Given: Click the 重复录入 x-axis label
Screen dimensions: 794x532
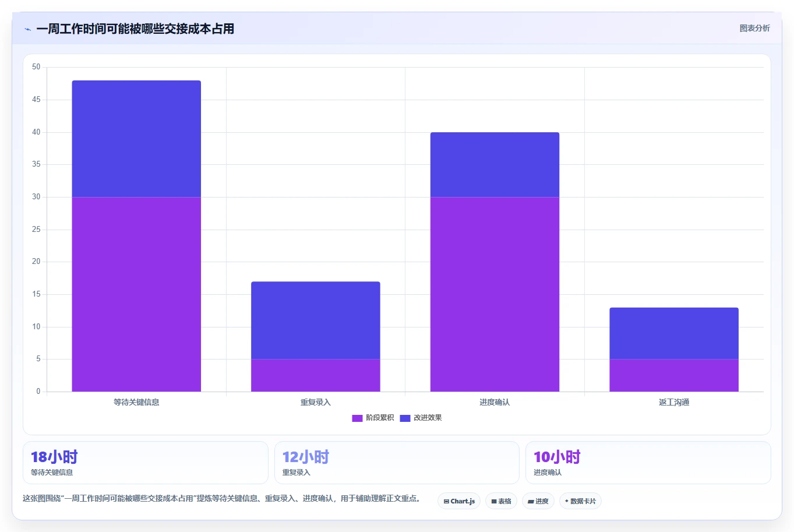Looking at the screenshot, I should coord(316,402).
